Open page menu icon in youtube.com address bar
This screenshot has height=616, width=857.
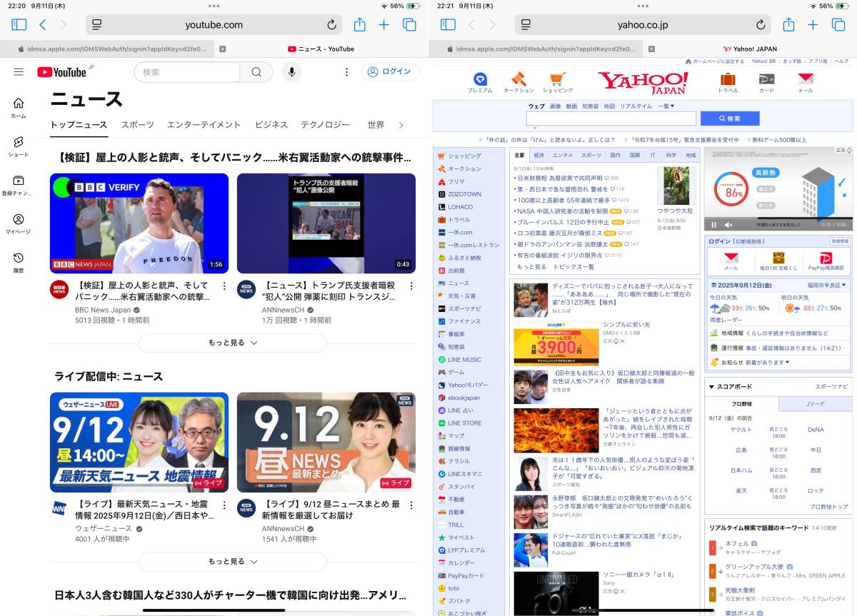(96, 25)
